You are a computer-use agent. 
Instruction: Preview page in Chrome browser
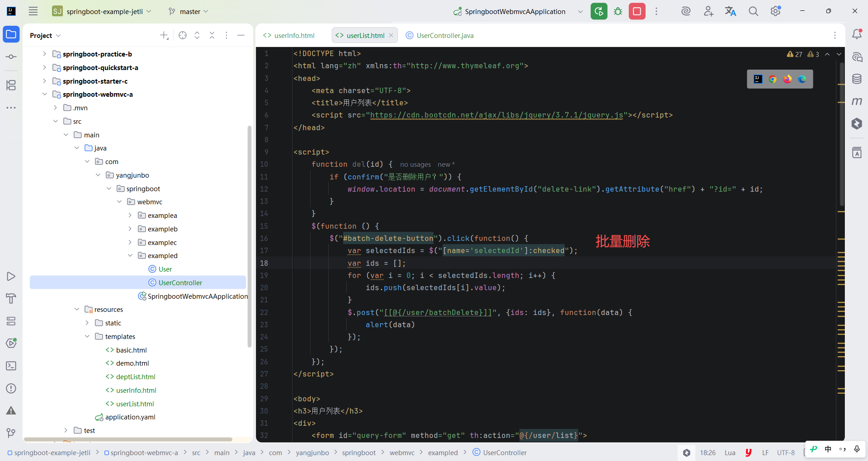click(773, 79)
